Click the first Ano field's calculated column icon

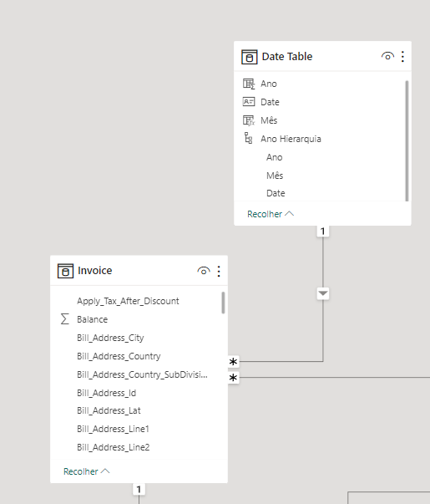click(x=249, y=84)
